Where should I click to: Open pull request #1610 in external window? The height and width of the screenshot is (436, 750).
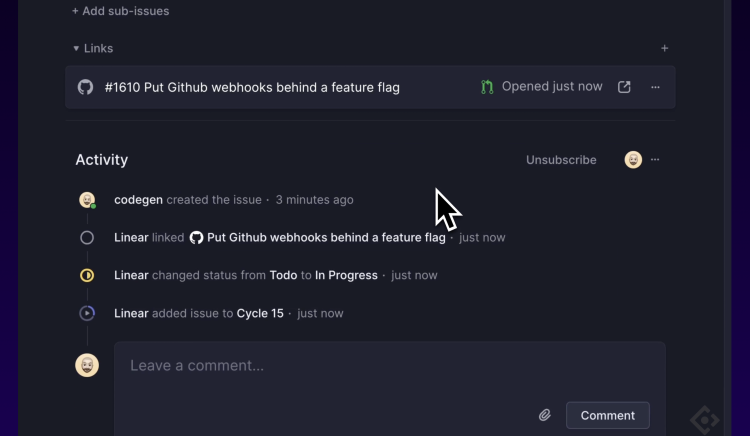pos(624,87)
